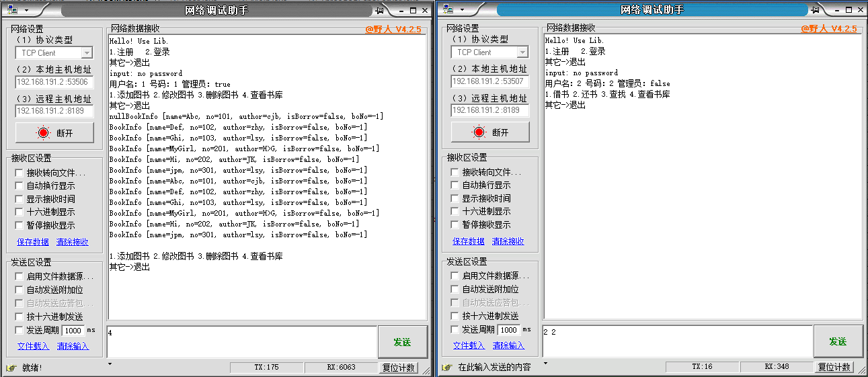Click 清除接收 link in right window
The height and width of the screenshot is (377, 868).
(508, 241)
